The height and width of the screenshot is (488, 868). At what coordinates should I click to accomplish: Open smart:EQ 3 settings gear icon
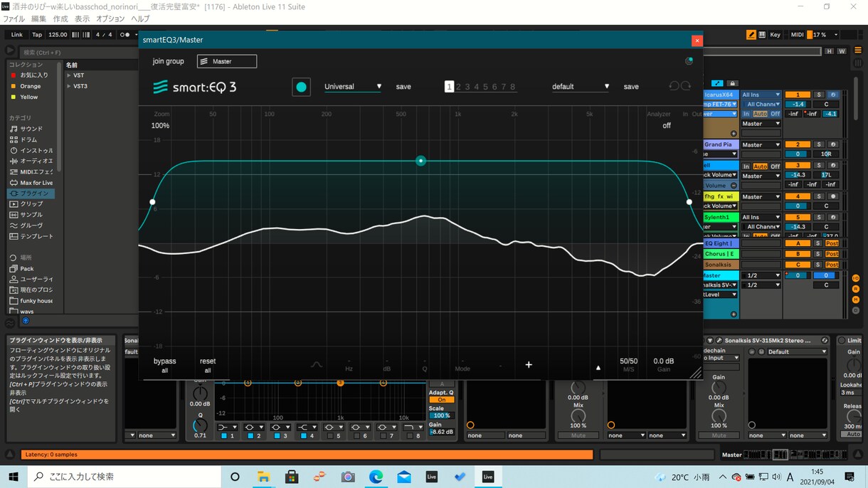tap(689, 61)
